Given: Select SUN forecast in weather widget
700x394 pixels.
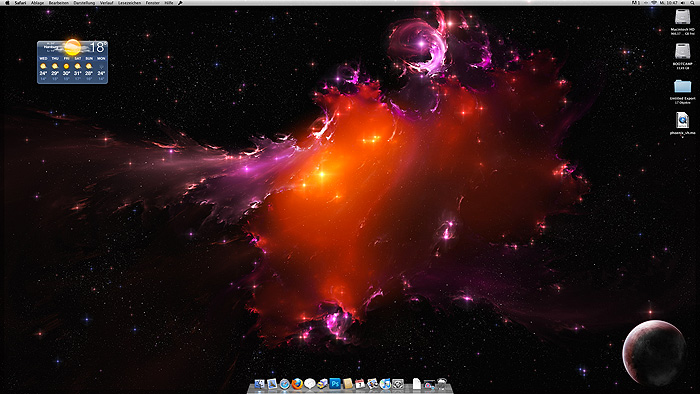Looking at the screenshot, I should (x=89, y=69).
